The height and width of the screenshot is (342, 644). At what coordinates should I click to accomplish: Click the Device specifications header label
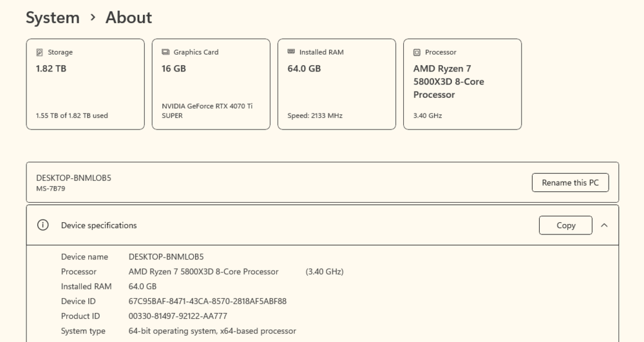click(99, 225)
